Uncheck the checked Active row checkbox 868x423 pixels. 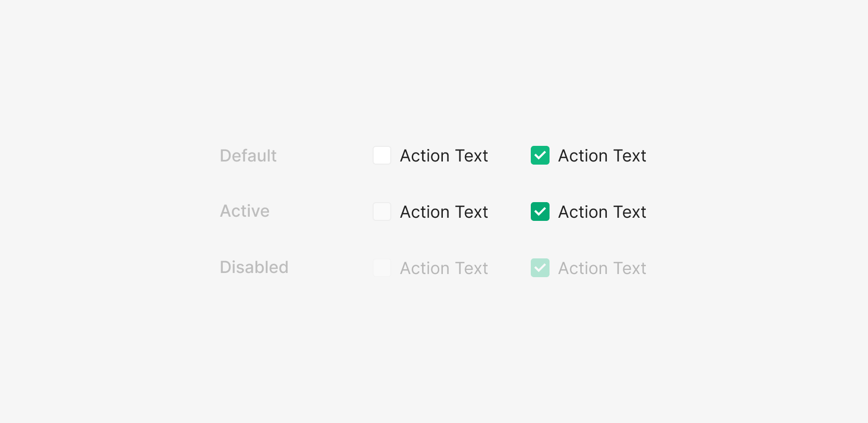point(540,211)
